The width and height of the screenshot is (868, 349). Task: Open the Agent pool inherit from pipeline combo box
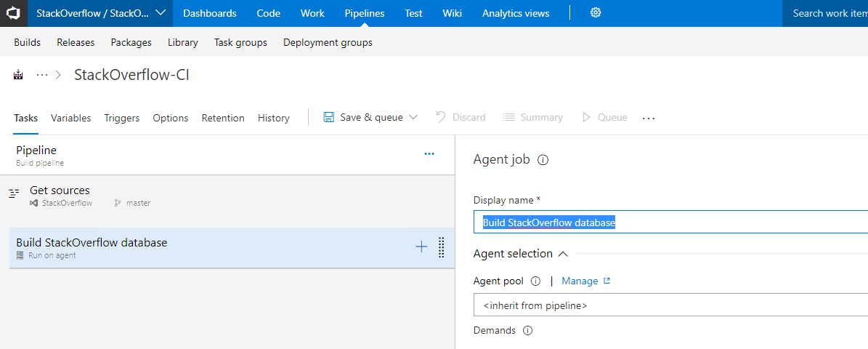tap(670, 305)
